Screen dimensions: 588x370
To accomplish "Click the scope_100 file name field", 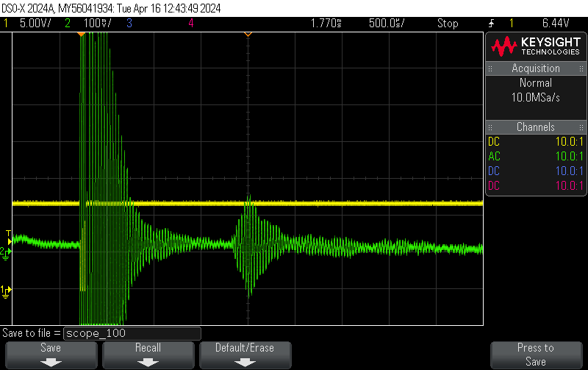I will point(132,333).
